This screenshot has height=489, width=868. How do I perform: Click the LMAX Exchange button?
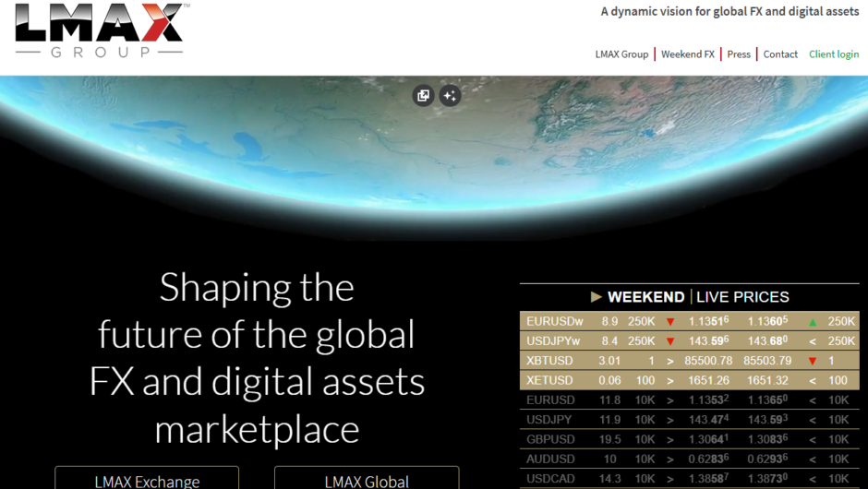(x=147, y=478)
